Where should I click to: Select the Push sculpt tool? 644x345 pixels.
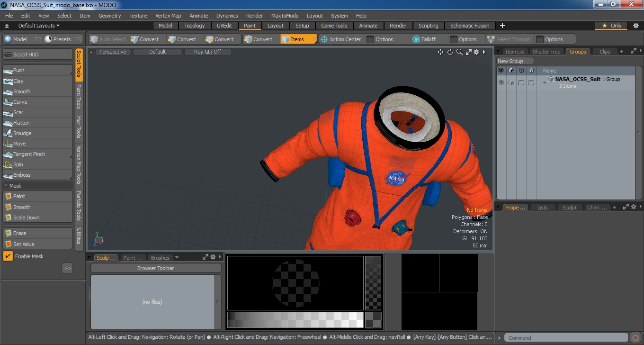(38, 70)
